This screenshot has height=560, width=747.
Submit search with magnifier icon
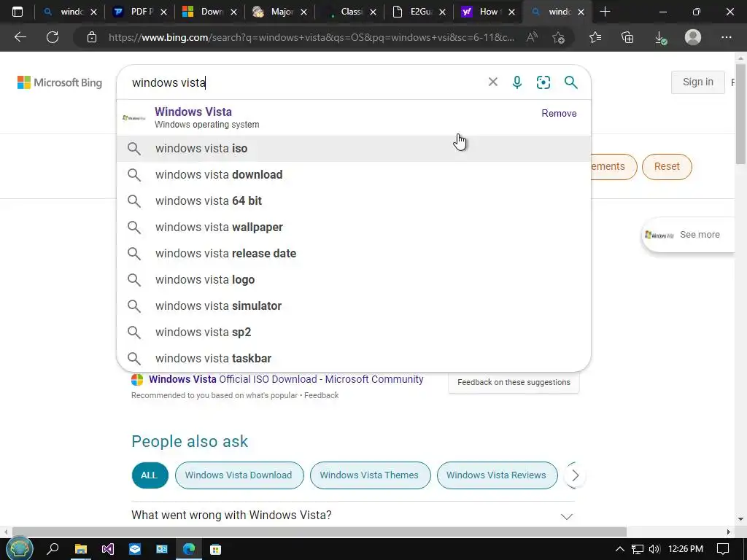pyautogui.click(x=570, y=82)
